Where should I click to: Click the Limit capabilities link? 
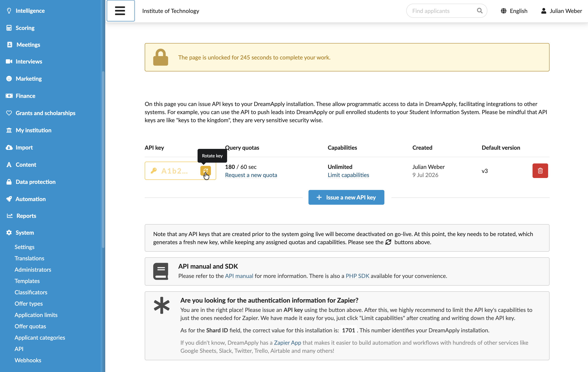(x=348, y=175)
